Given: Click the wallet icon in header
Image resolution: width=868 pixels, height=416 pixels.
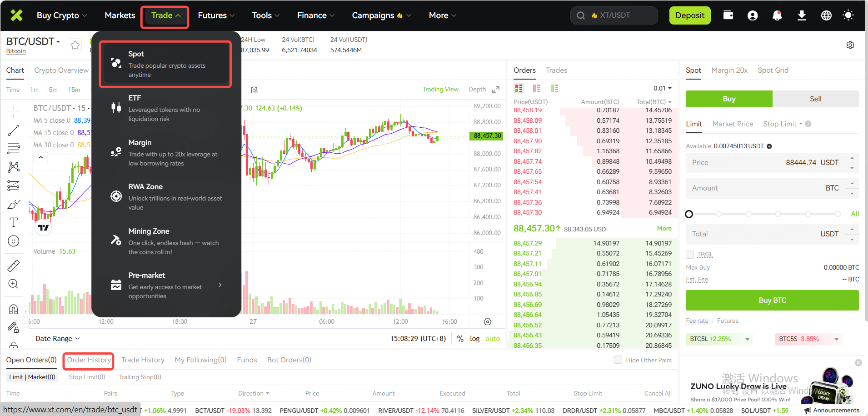Looking at the screenshot, I should tap(728, 15).
